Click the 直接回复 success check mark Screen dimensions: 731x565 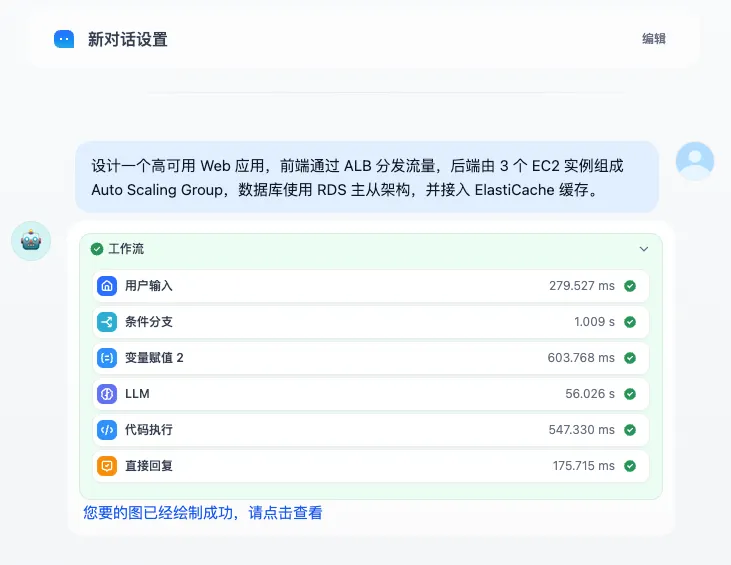pos(630,466)
